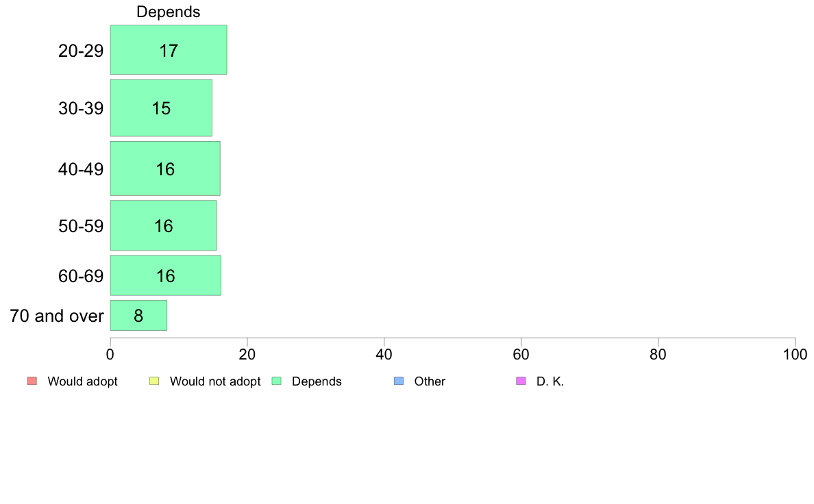
Task: Click the 70 and over axis label
Action: (x=57, y=316)
